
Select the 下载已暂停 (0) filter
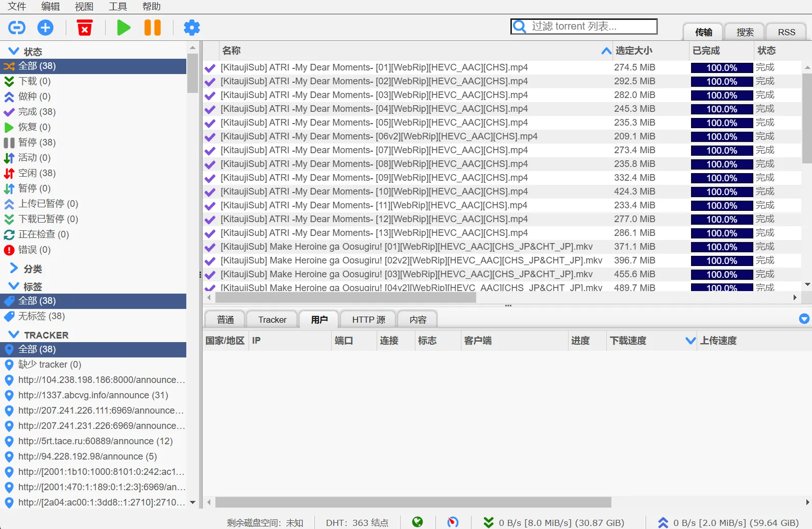[x=93, y=219]
